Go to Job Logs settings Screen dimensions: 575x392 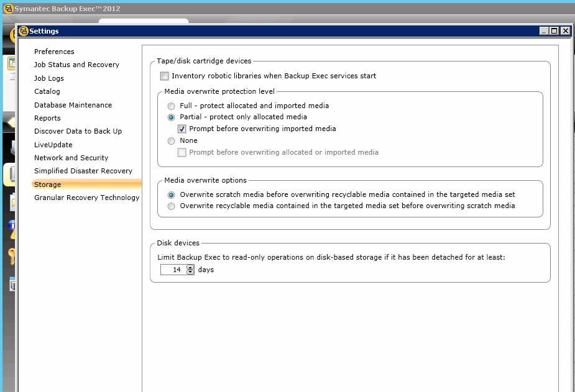48,78
